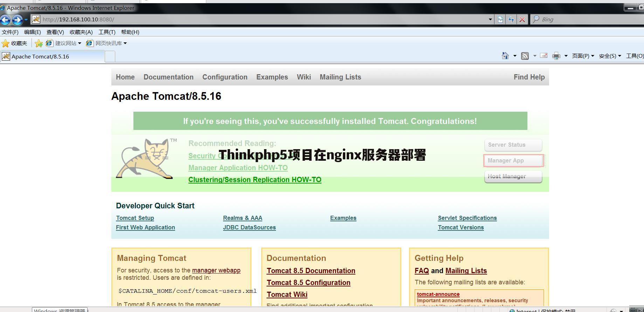Open the 安全(S) dropdown menu
Image resolution: width=644 pixels, height=312 pixels.
(x=610, y=56)
